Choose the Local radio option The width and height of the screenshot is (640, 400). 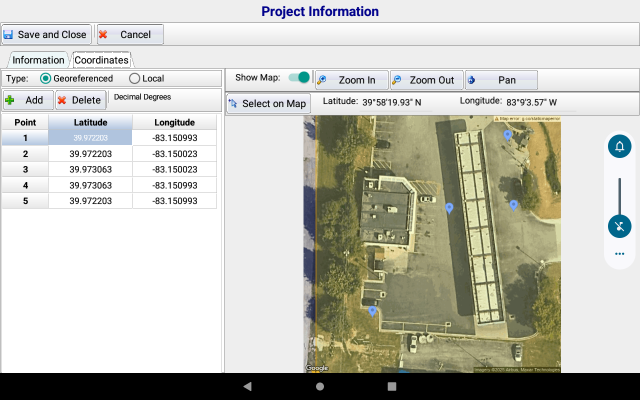[135, 78]
